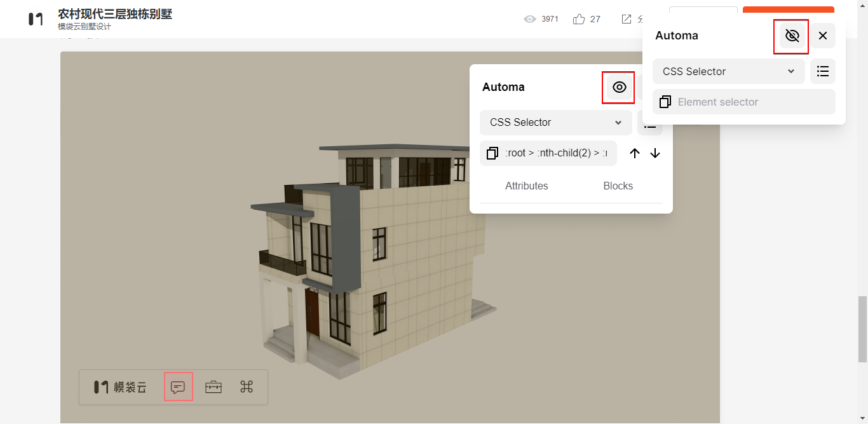Open the CSS Selector dropdown in top-right panel
Viewport: 868px width, 424px height.
[728, 71]
